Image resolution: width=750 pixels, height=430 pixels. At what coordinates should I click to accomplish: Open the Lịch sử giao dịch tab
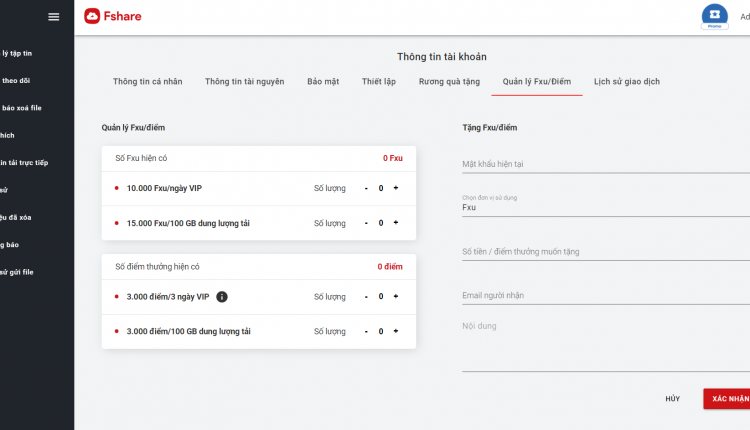627,81
